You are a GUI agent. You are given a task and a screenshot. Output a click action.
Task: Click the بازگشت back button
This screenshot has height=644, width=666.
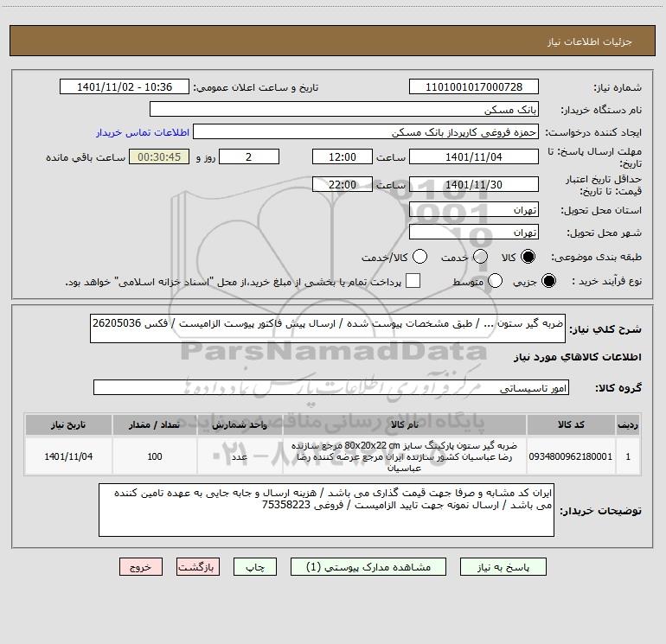point(198,567)
